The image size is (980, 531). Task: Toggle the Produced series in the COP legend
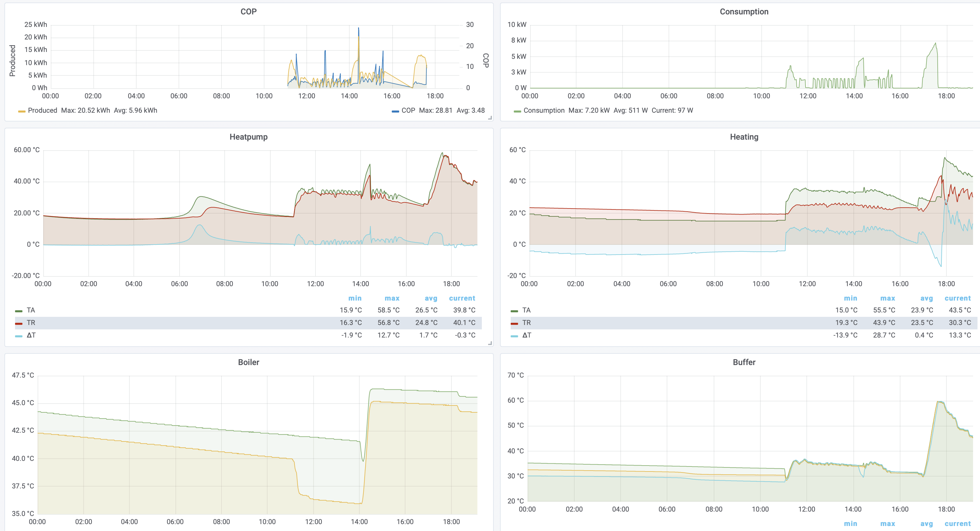point(42,111)
